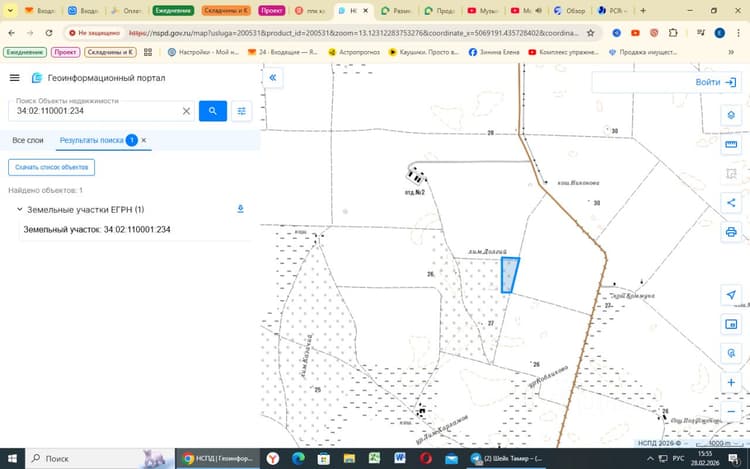Click the Скачать список объектов button

pyautogui.click(x=51, y=167)
